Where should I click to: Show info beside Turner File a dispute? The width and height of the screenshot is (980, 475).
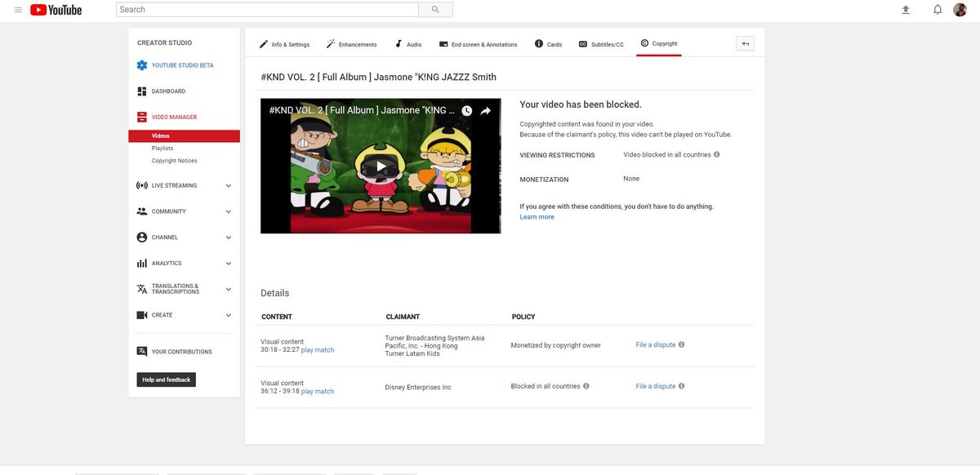pos(682,344)
